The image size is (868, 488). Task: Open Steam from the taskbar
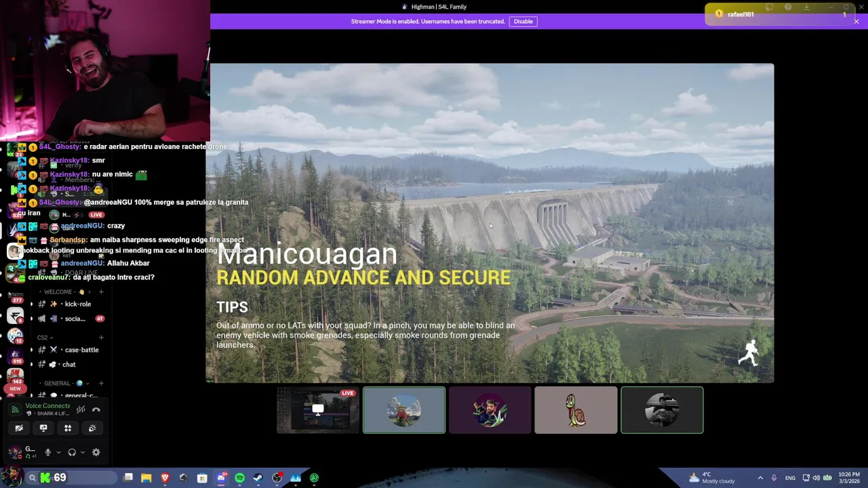pyautogui.click(x=258, y=478)
